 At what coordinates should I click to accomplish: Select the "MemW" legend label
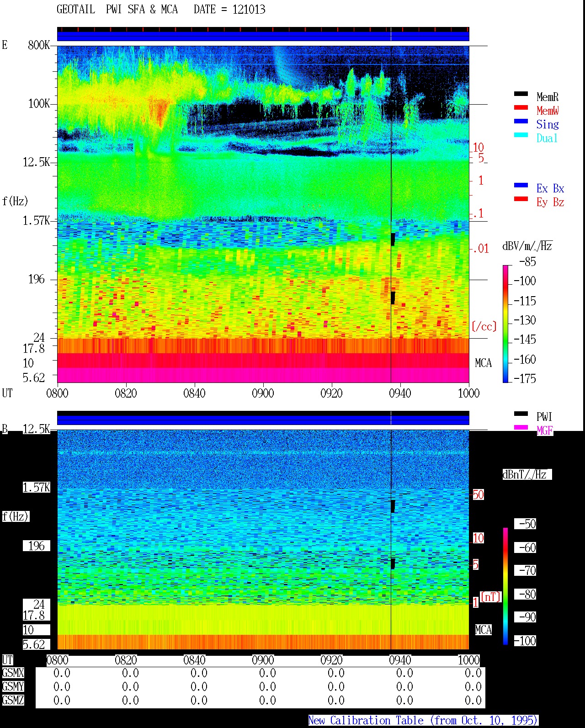tap(548, 111)
